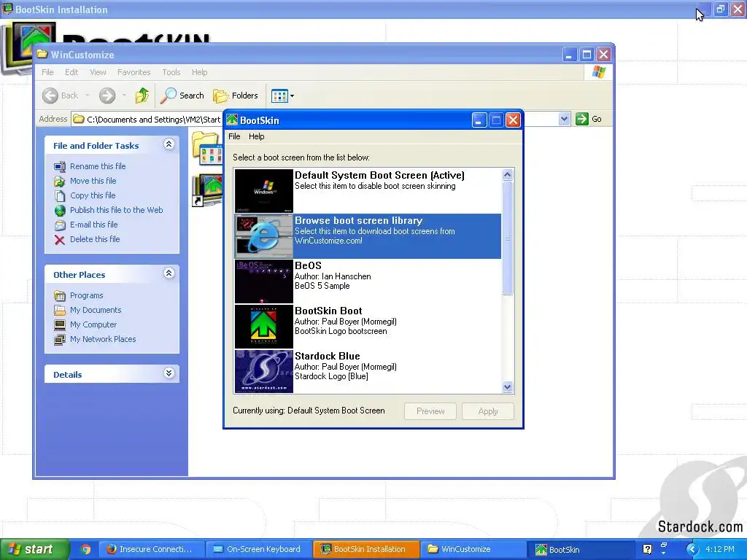Select the Browse boot screen library thumbnail
Viewport: 747px width, 560px height.
click(263, 236)
